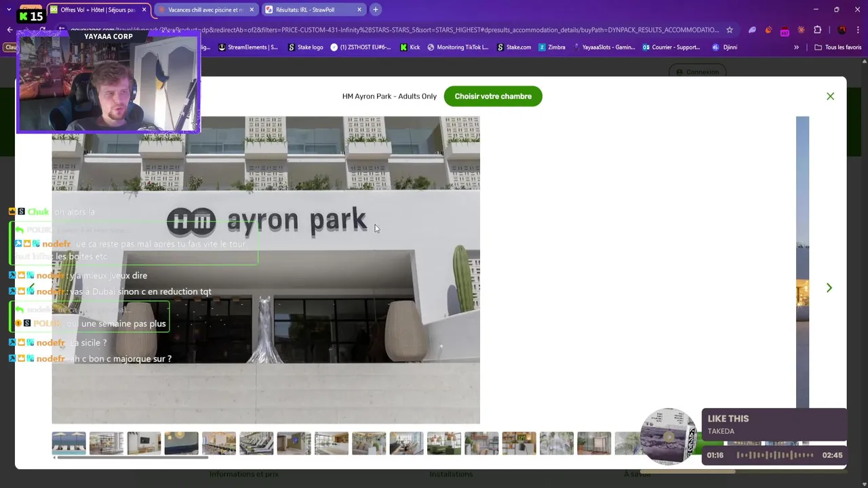Image resolution: width=868 pixels, height=488 pixels.
Task: Click the YAYAAA CORP webcam overlay
Action: click(108, 81)
